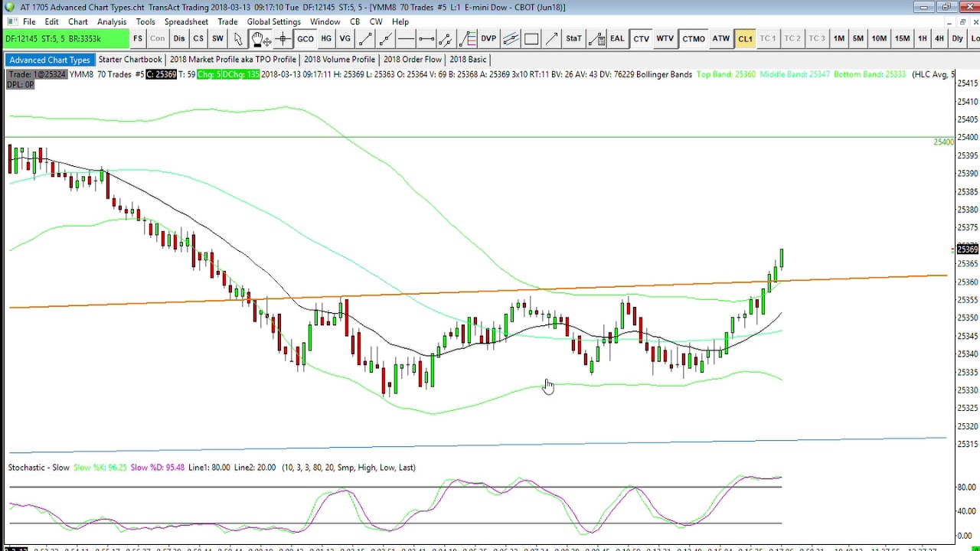
Task: Click the Stochastic - Slow study label
Action: pyautogui.click(x=39, y=467)
